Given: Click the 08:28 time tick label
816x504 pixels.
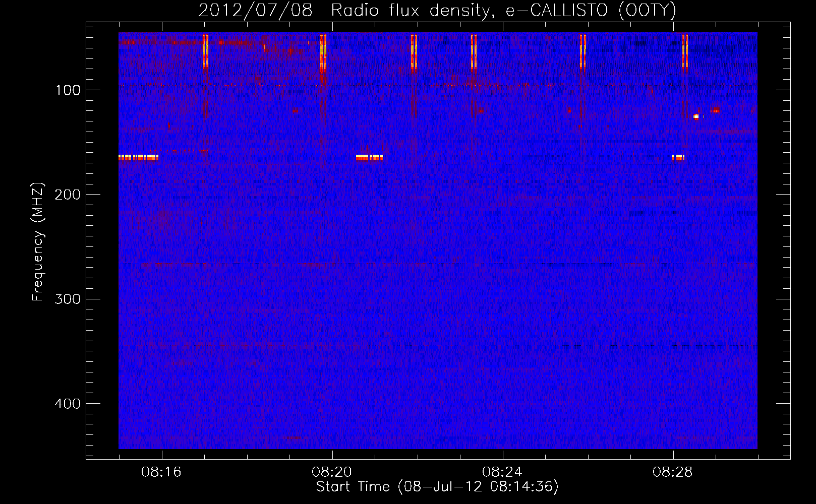Looking at the screenshot, I should click(673, 472).
